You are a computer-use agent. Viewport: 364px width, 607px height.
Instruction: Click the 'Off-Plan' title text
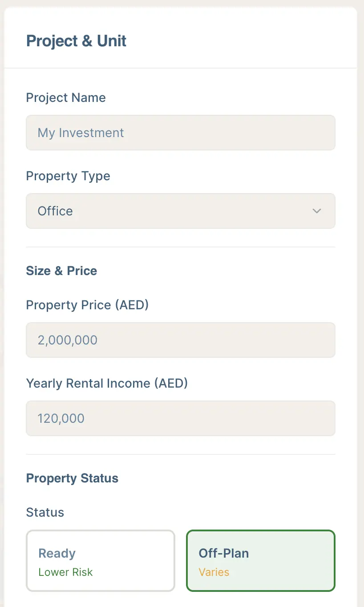coord(224,553)
